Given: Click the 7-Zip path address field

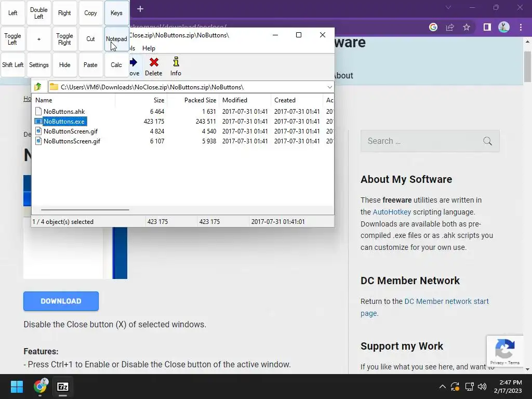Looking at the screenshot, I should pyautogui.click(x=191, y=87).
